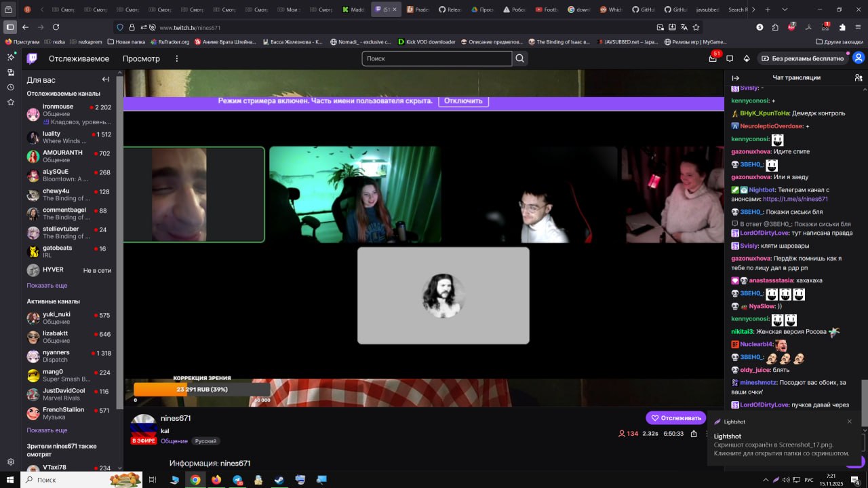
Task: Expand more active channels 'Показать еще'
Action: tap(47, 430)
